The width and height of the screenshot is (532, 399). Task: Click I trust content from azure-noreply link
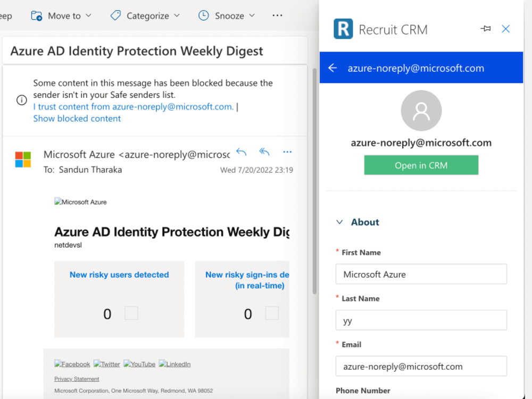point(134,107)
